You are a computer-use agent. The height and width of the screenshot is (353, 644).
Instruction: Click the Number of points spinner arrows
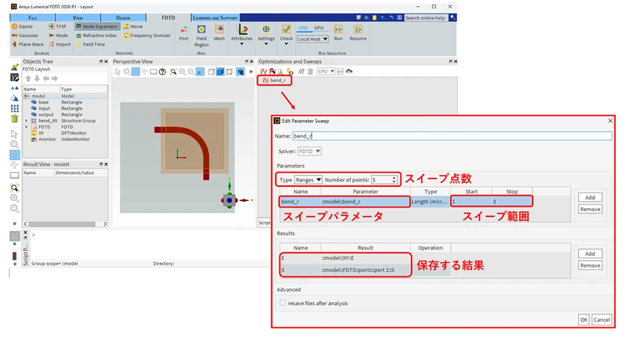[x=394, y=180]
